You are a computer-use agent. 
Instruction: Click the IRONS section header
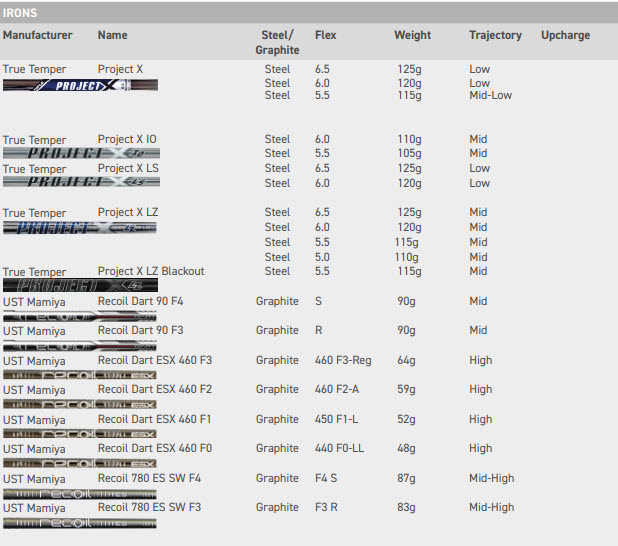click(x=21, y=13)
